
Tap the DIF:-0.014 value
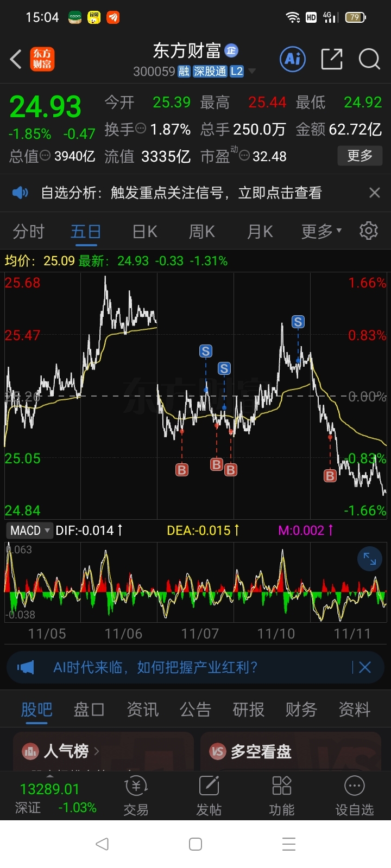tap(85, 530)
